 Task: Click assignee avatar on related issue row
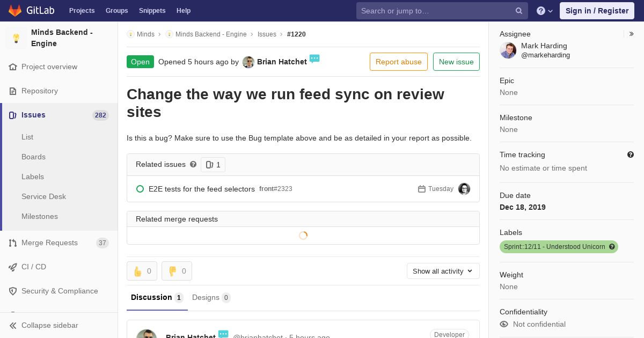point(464,189)
